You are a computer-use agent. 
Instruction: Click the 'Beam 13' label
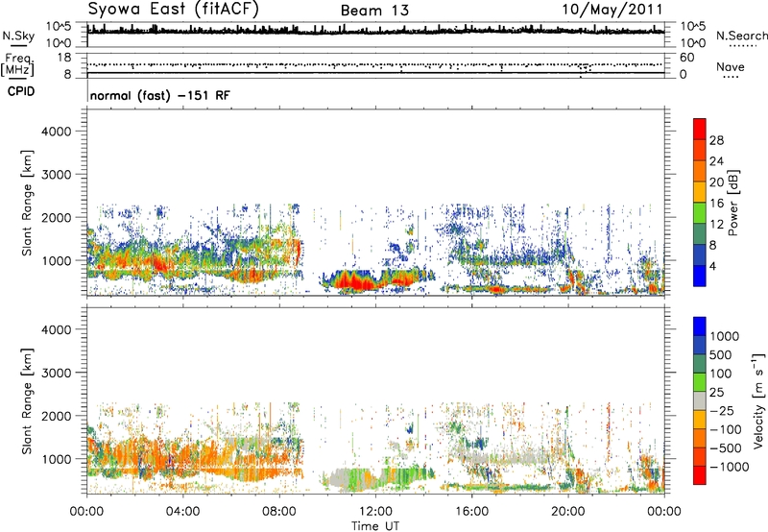[374, 11]
